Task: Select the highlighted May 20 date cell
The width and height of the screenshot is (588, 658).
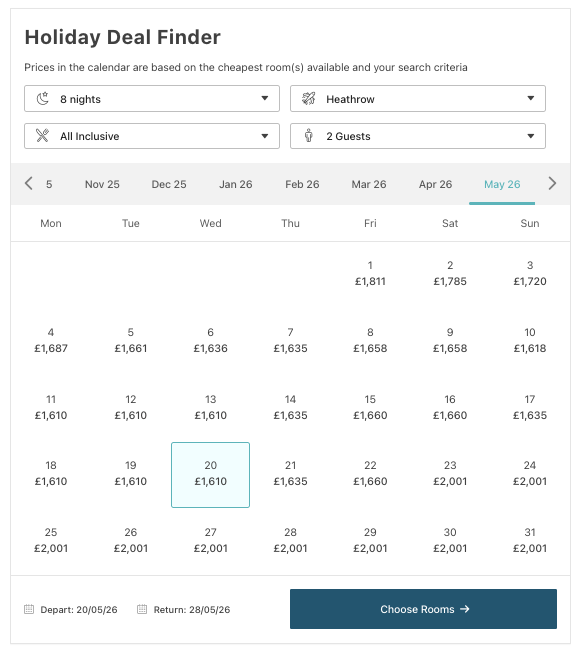Action: (210, 475)
